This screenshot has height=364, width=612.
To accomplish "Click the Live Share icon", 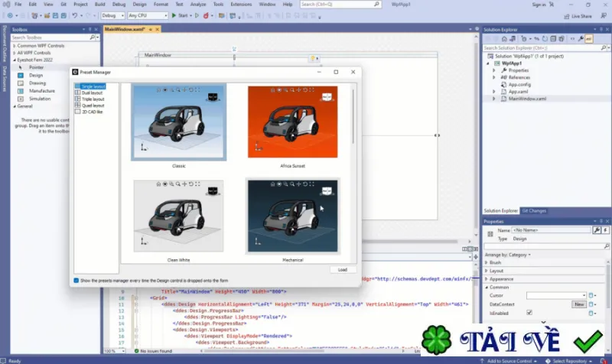I will pos(567,16).
